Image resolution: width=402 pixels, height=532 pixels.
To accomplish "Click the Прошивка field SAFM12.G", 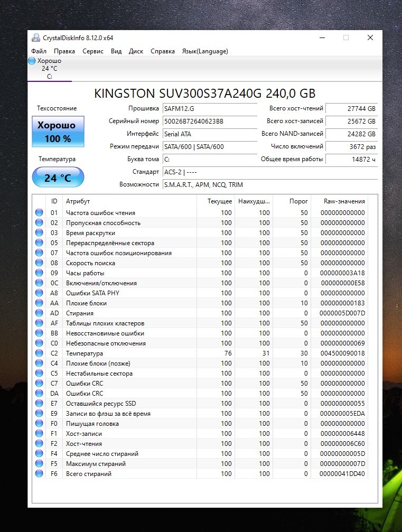I will point(210,109).
